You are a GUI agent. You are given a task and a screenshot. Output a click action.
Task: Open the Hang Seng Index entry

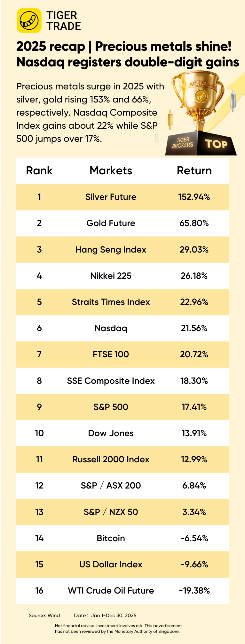(x=111, y=250)
